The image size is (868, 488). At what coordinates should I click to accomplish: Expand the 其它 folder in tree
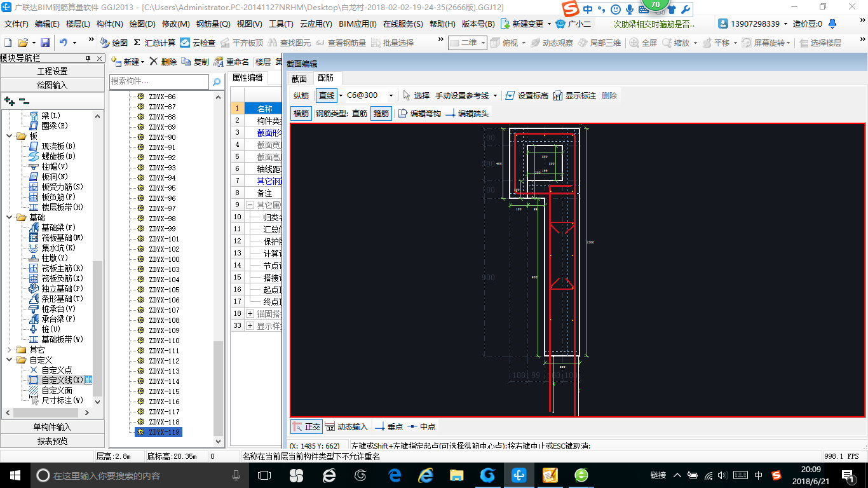coord(9,349)
